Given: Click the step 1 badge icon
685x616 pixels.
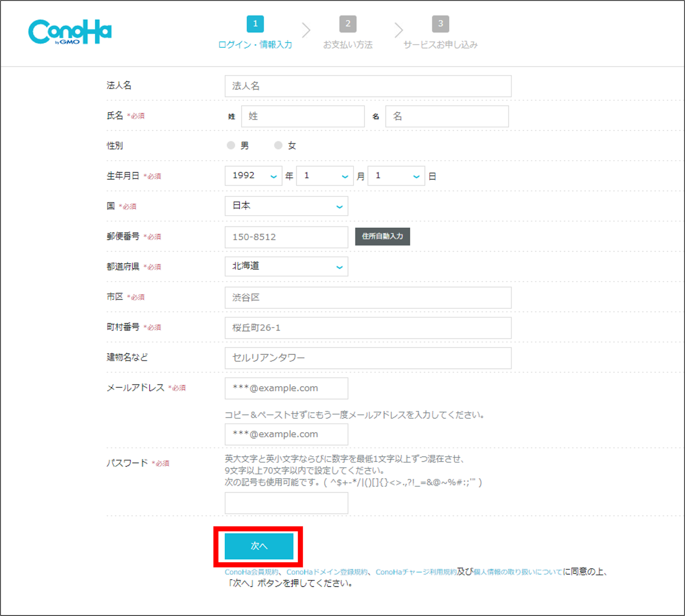Looking at the screenshot, I should 256,24.
